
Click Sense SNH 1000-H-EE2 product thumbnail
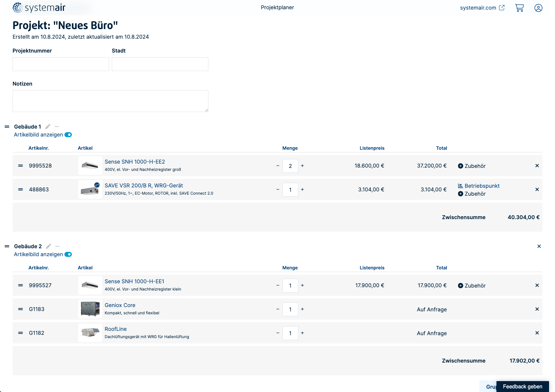pos(90,166)
